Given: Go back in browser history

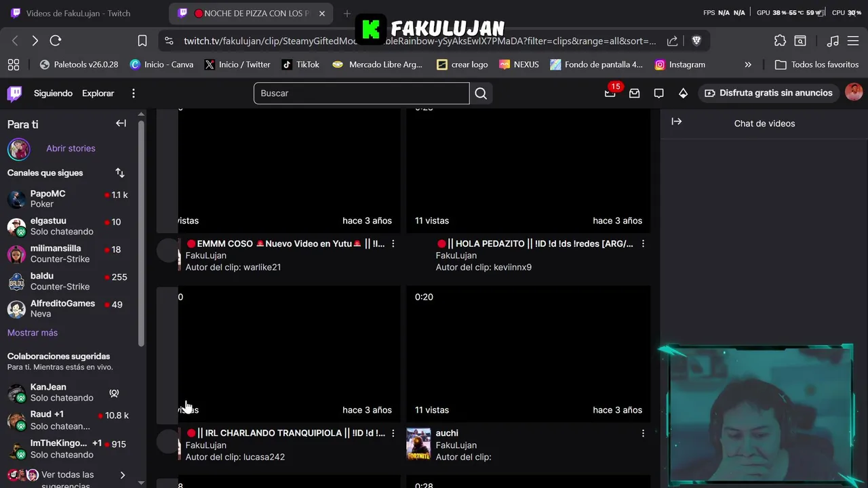Looking at the screenshot, I should [x=15, y=41].
